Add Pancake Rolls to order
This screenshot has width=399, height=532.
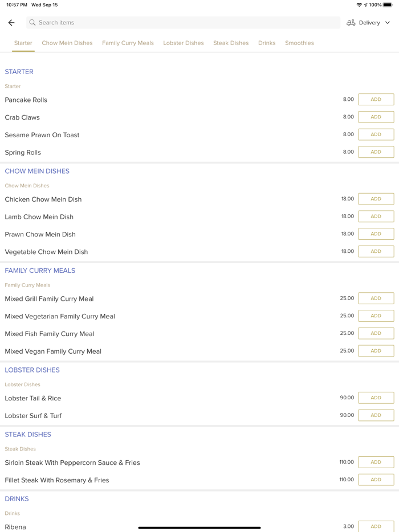pyautogui.click(x=376, y=100)
